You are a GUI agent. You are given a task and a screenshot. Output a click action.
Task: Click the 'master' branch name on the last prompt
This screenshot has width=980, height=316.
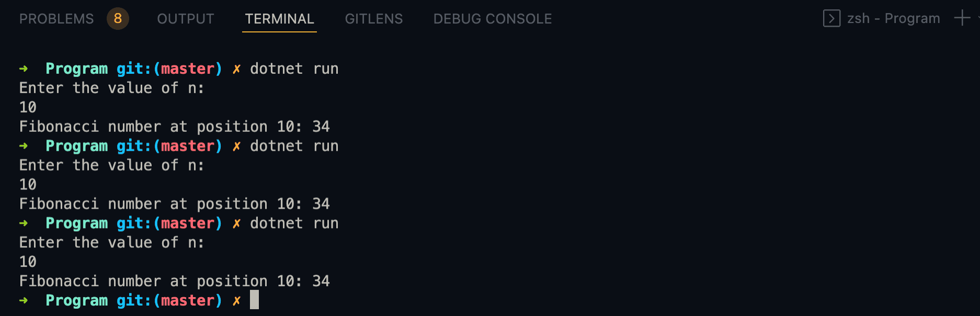[x=188, y=300]
